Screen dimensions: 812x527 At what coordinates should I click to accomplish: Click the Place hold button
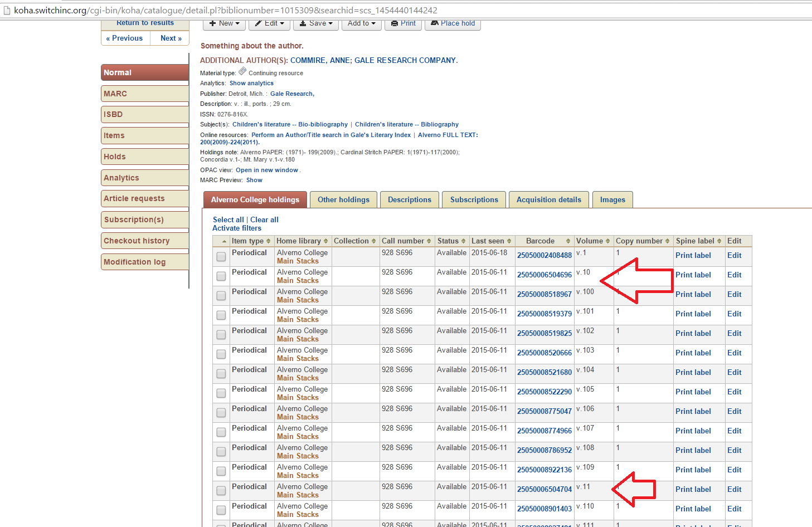point(453,23)
